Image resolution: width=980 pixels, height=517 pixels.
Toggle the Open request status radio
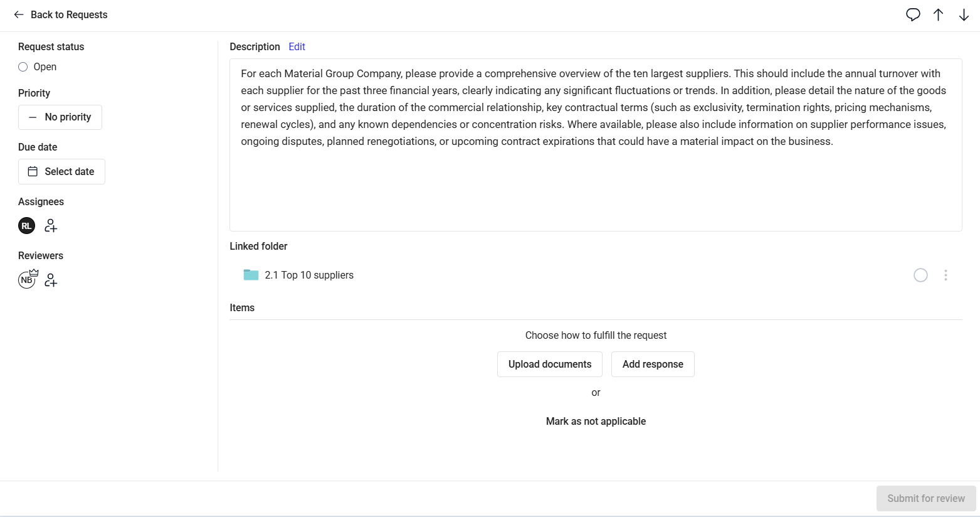tap(23, 67)
